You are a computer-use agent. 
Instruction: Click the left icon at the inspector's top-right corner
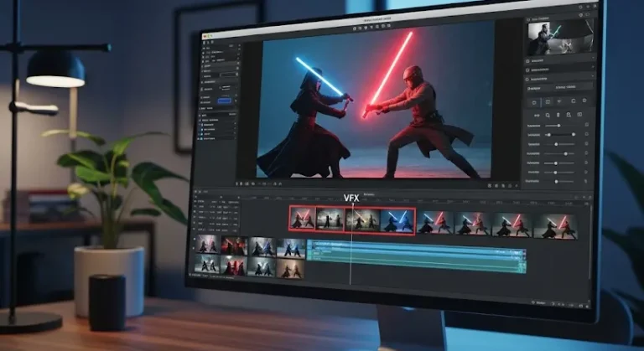pyautogui.click(x=580, y=15)
